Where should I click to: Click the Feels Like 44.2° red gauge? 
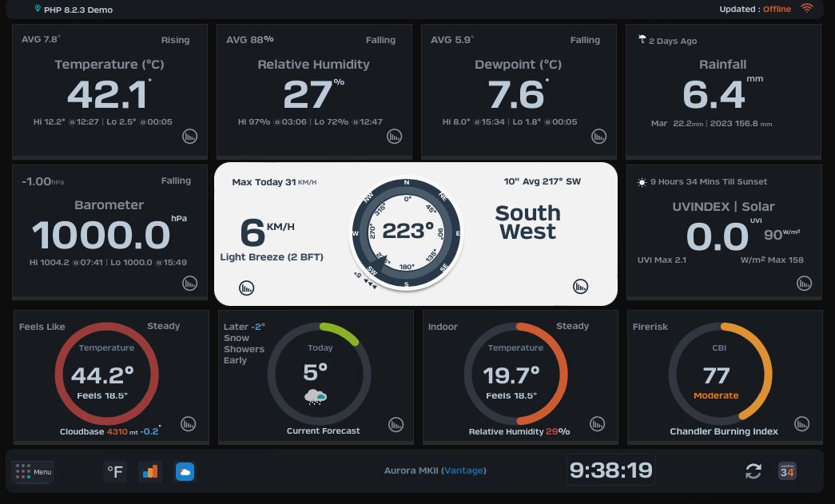[106, 374]
